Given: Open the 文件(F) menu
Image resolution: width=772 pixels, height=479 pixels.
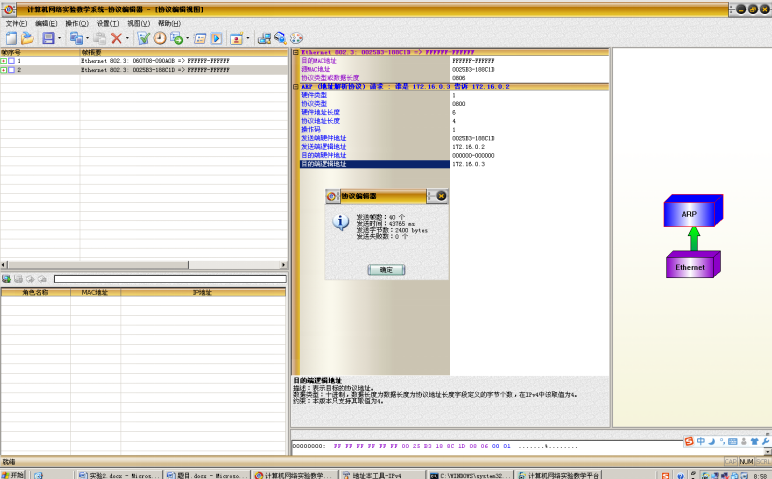Looking at the screenshot, I should pyautogui.click(x=16, y=23).
